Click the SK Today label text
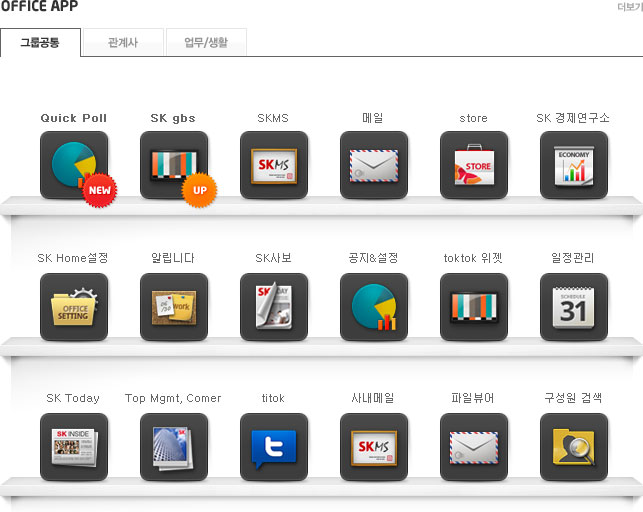The height and width of the screenshot is (512, 643). click(x=73, y=398)
